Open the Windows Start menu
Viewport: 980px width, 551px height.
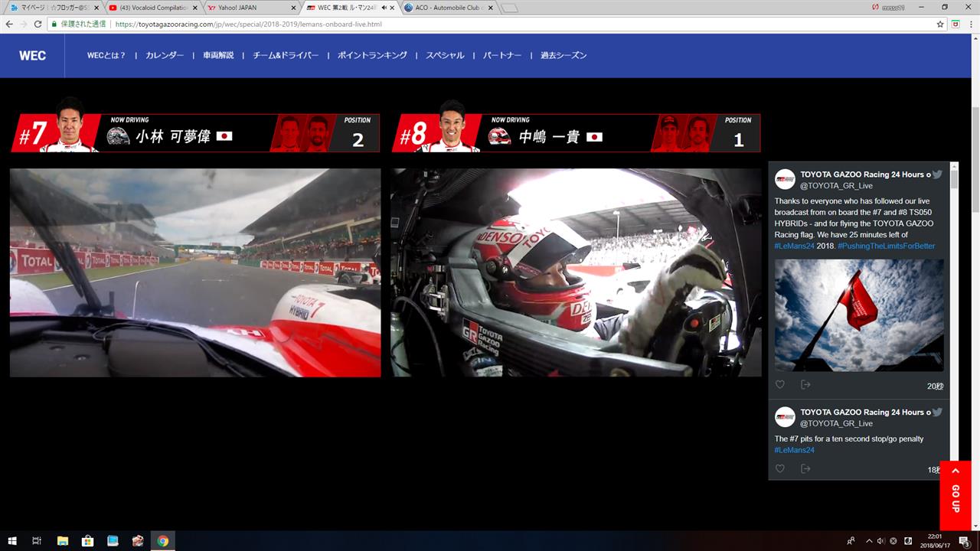[11, 540]
